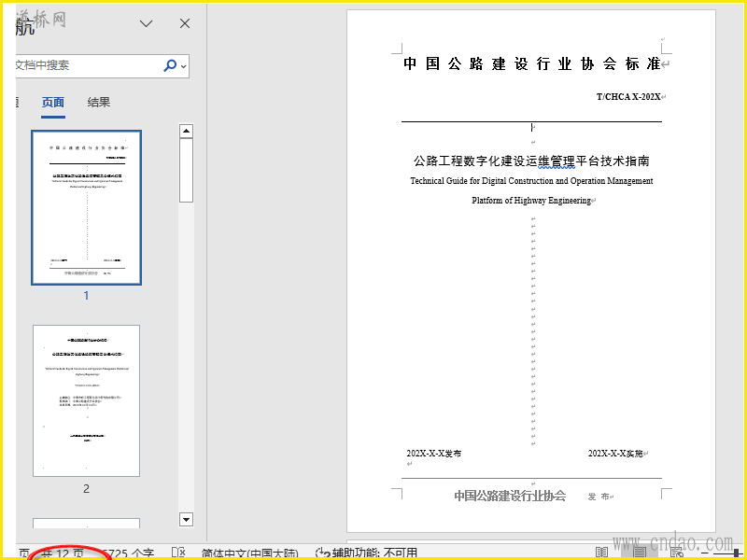Click the thumbnail scrollbar down arrow
Viewport: 747px width, 560px height.
click(x=186, y=520)
